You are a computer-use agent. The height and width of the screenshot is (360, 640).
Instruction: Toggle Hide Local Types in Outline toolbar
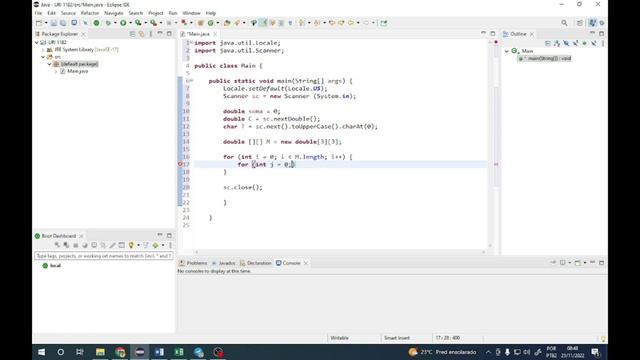(593, 43)
